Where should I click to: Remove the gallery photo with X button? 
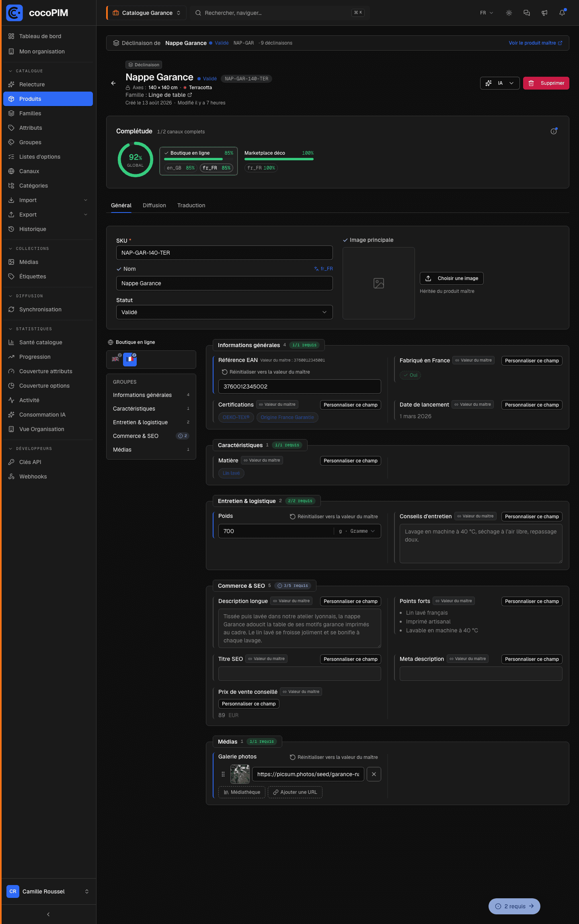pos(374,774)
